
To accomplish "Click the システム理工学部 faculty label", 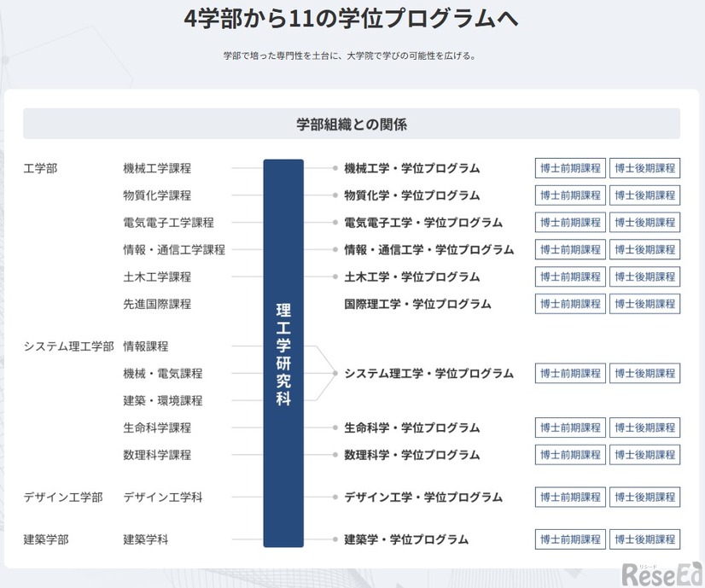I will pos(69,346).
